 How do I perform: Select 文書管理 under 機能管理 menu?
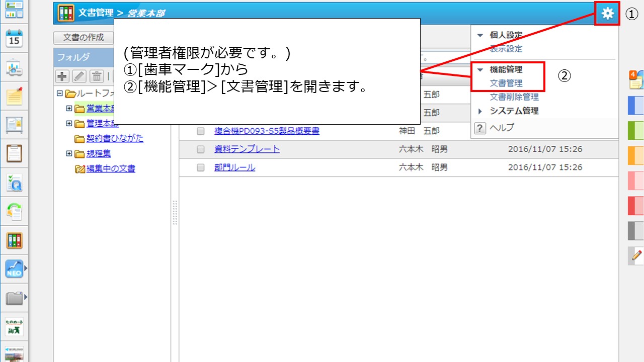pos(506,83)
